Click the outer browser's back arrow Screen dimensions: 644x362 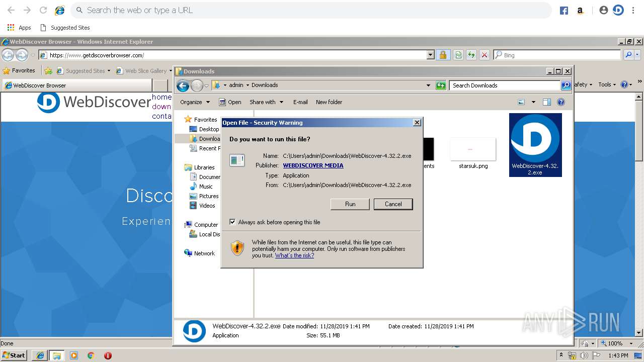pos(11,10)
